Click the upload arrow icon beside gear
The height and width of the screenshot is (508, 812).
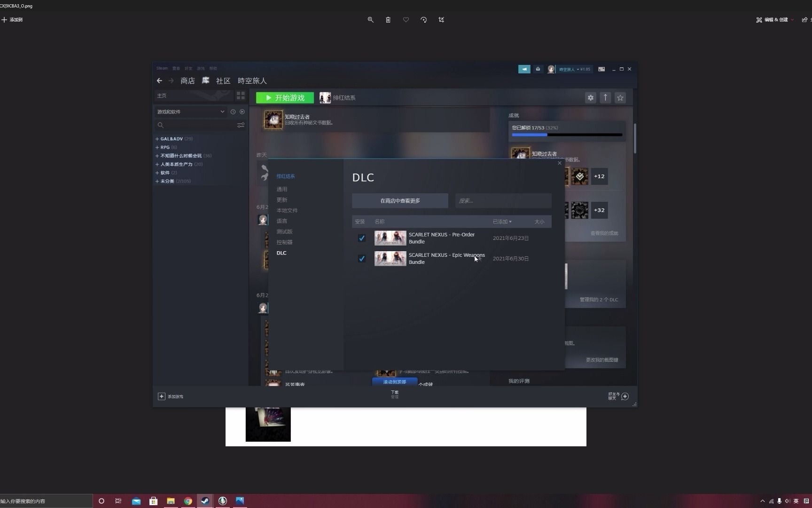pos(605,98)
